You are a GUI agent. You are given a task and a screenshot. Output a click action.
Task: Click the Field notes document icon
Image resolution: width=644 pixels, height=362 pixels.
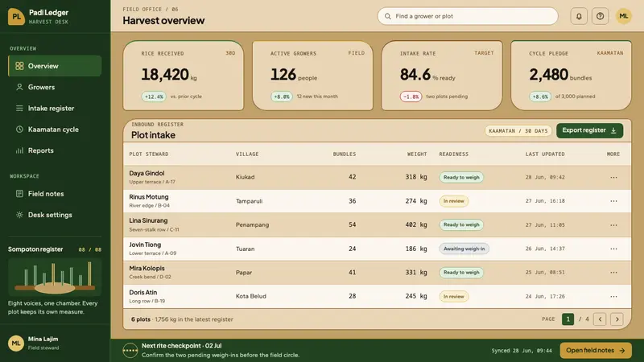tap(19, 194)
